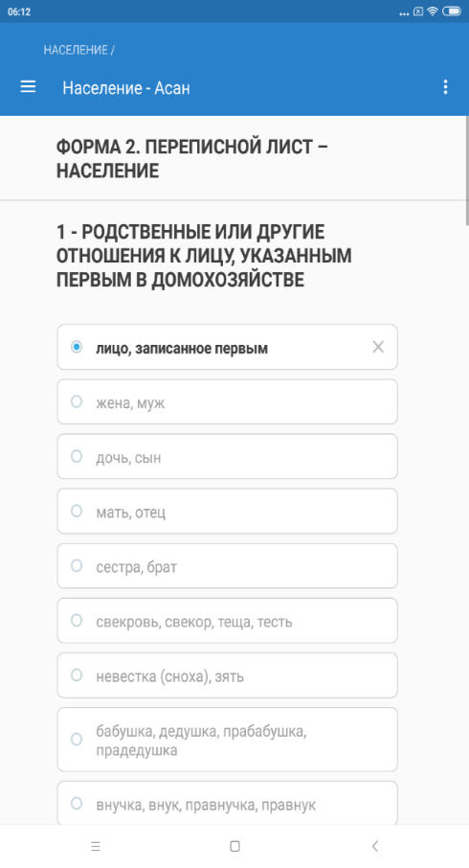Image resolution: width=469 pixels, height=868 pixels.
Task: Select 'бабушка, дедушка, прабабушка, прадедушка' option
Action: click(227, 740)
